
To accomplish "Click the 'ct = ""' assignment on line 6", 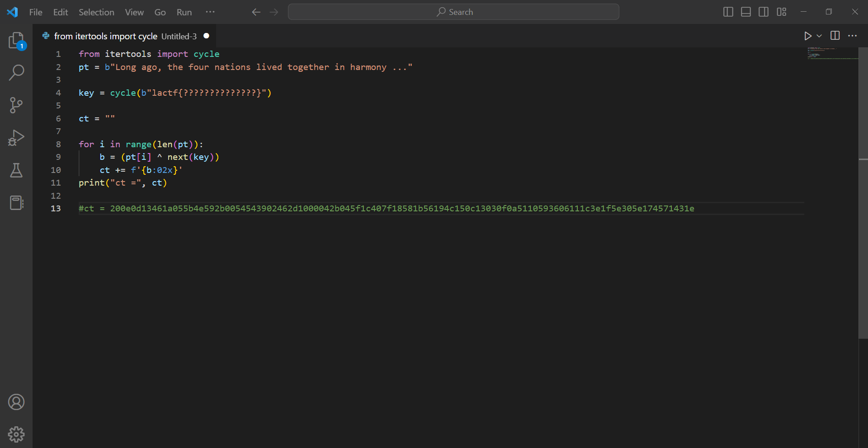I will point(97,119).
